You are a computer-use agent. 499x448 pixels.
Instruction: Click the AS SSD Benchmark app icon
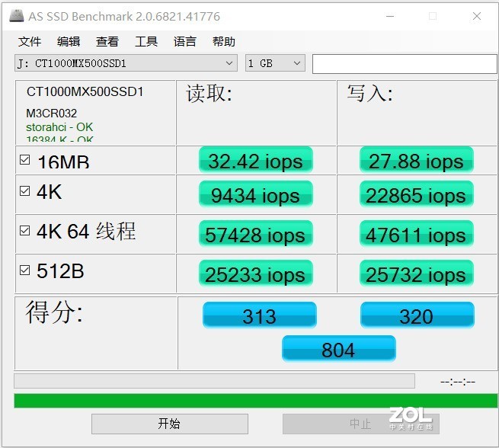[17, 16]
